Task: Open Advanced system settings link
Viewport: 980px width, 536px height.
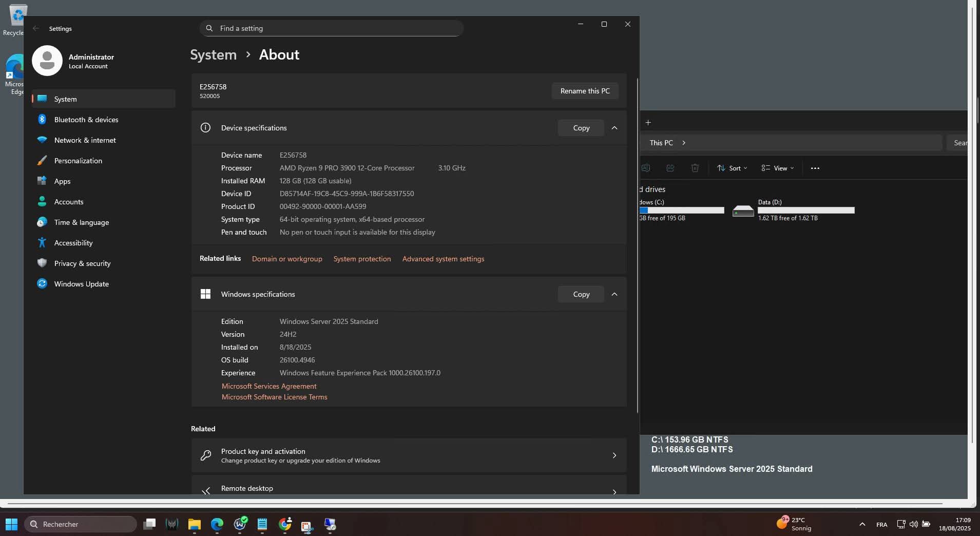Action: [x=444, y=259]
